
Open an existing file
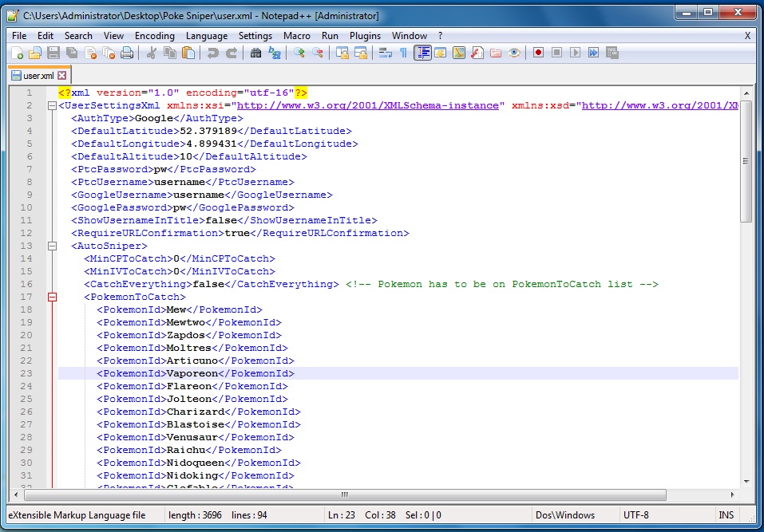[x=34, y=53]
